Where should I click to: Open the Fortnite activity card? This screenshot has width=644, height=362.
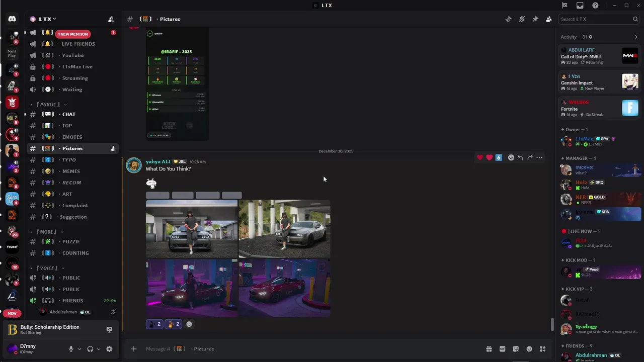click(599, 108)
